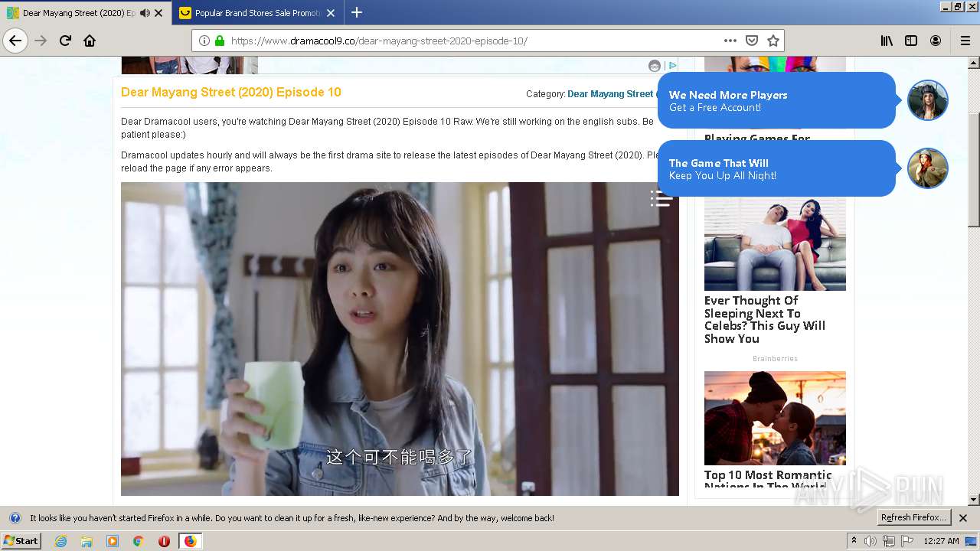Dismiss the Firefox refresh notification bar
The height and width of the screenshot is (551, 980).
click(963, 518)
